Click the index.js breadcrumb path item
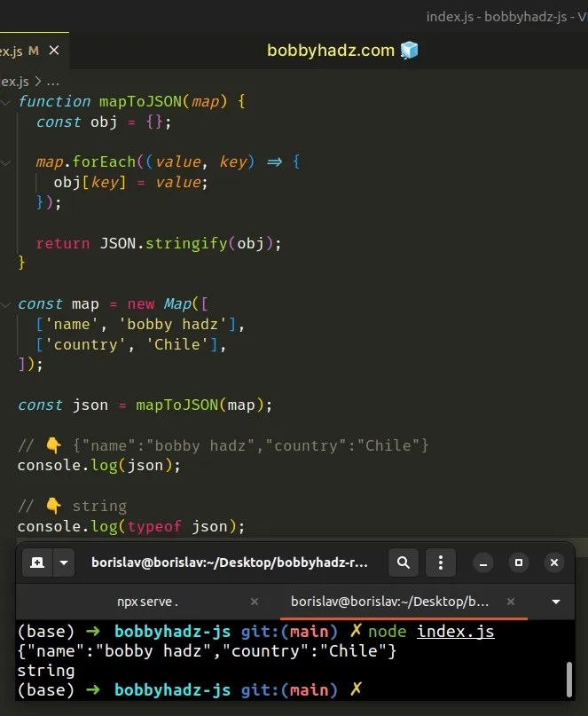This screenshot has height=716, width=588. 14,82
